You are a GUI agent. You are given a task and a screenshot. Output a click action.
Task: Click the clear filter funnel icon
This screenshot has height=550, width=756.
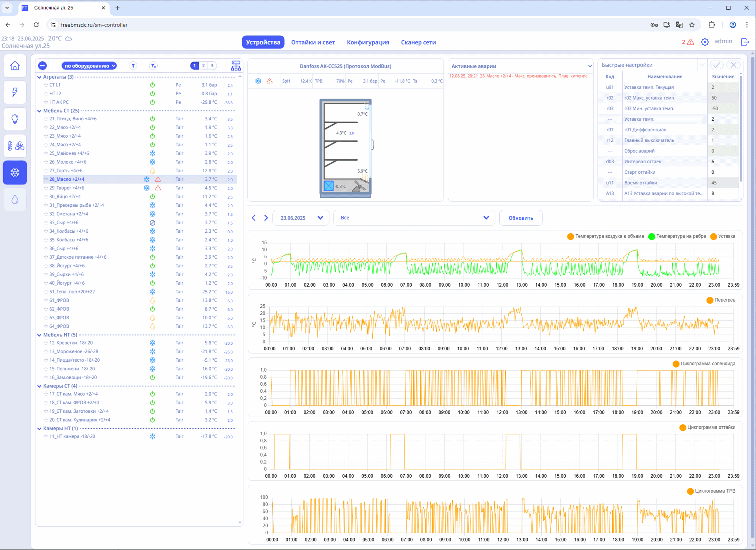tap(153, 66)
